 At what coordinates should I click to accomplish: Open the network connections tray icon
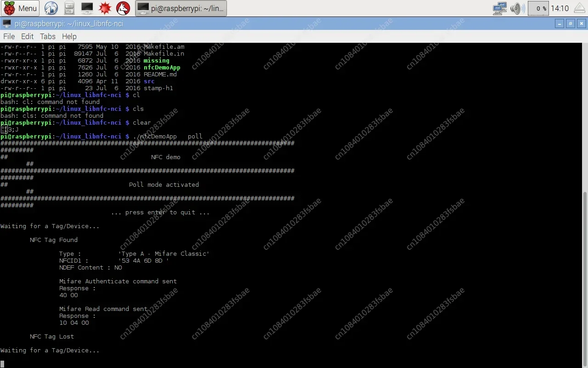coord(500,8)
